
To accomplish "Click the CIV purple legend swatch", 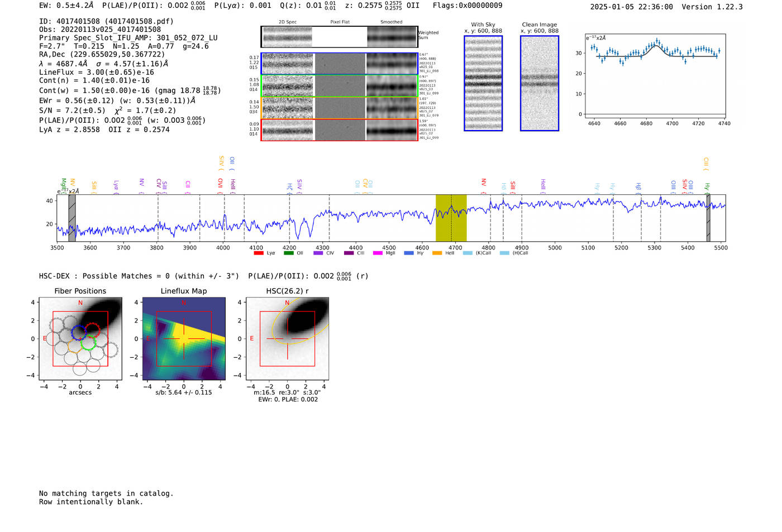I will (318, 253).
